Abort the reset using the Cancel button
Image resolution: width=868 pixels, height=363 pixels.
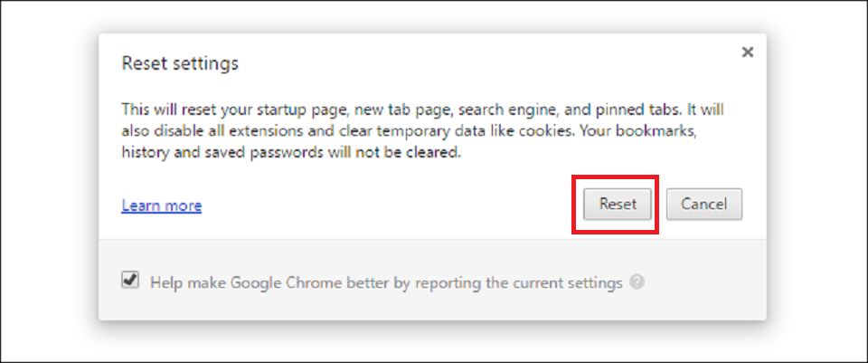click(x=704, y=205)
